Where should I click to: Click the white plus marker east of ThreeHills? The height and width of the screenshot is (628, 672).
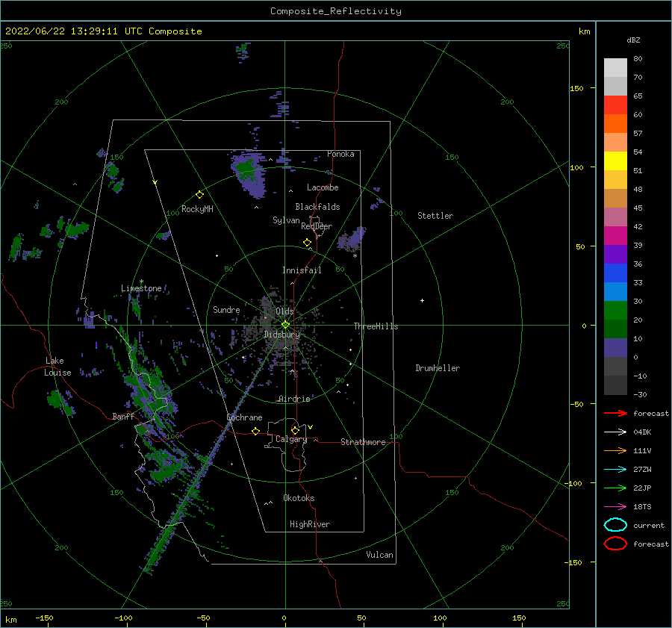422,300
